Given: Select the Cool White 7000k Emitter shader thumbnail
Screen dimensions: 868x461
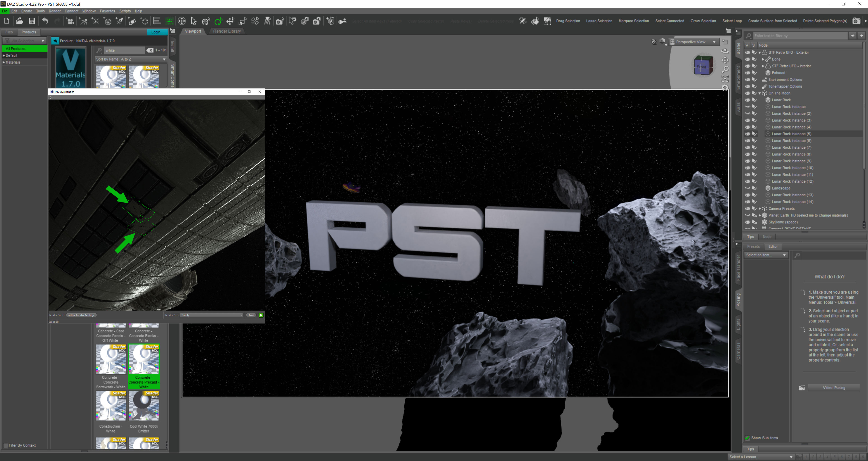Looking at the screenshot, I should click(144, 406).
